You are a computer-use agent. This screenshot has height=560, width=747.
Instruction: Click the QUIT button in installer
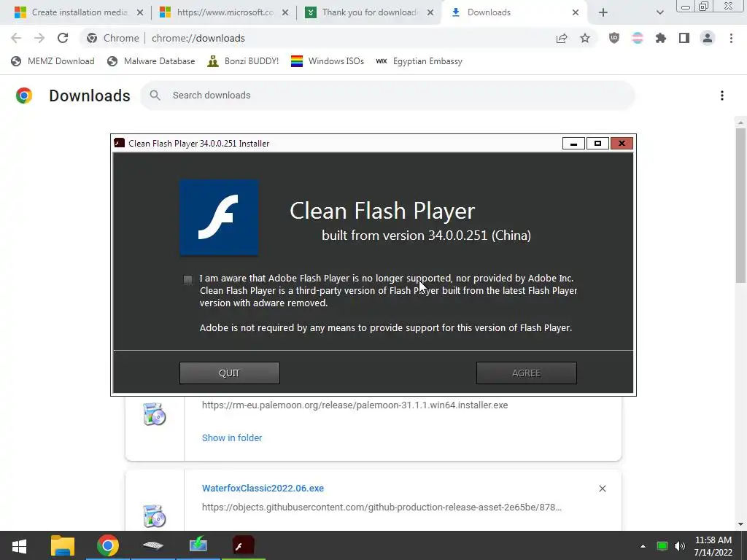pos(229,373)
